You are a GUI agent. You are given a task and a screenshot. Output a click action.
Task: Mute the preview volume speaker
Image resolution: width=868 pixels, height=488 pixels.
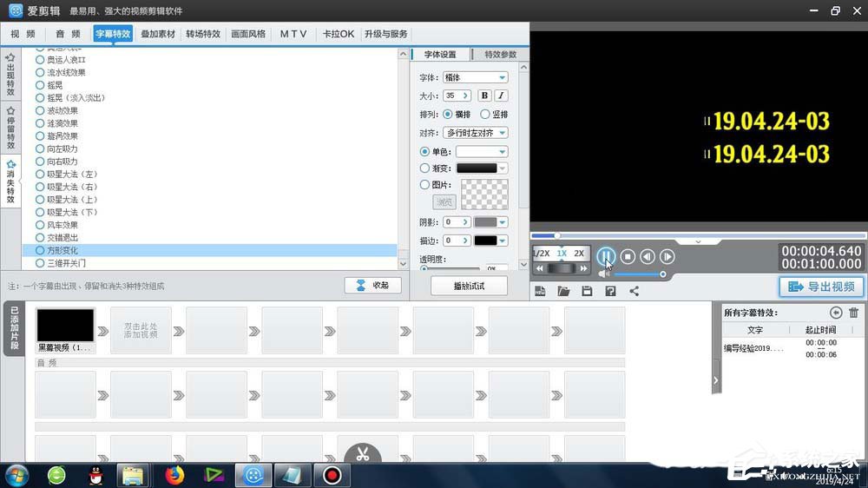pyautogui.click(x=603, y=274)
